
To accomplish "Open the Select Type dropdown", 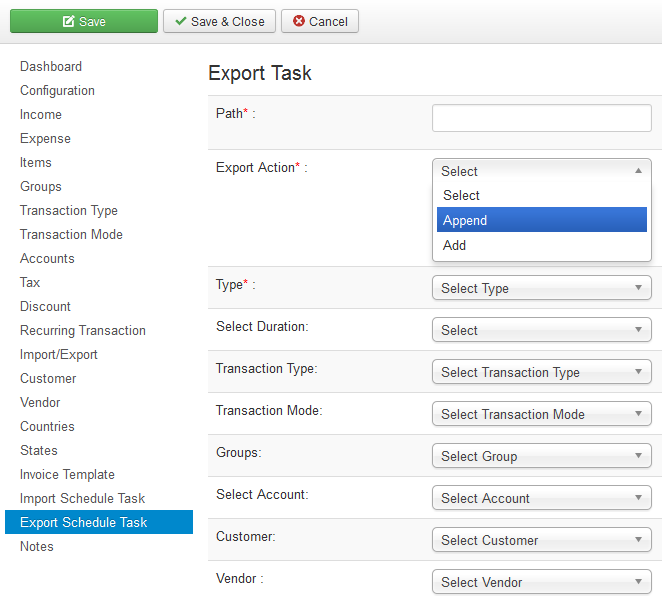I will [x=542, y=288].
